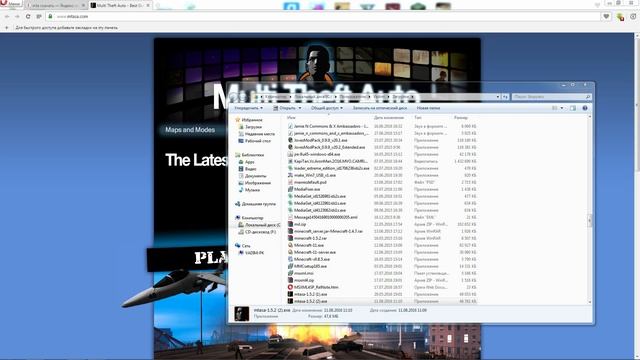Click the JovesModPack Extended exe icon
The height and width of the screenshot is (360, 640).
(290, 147)
